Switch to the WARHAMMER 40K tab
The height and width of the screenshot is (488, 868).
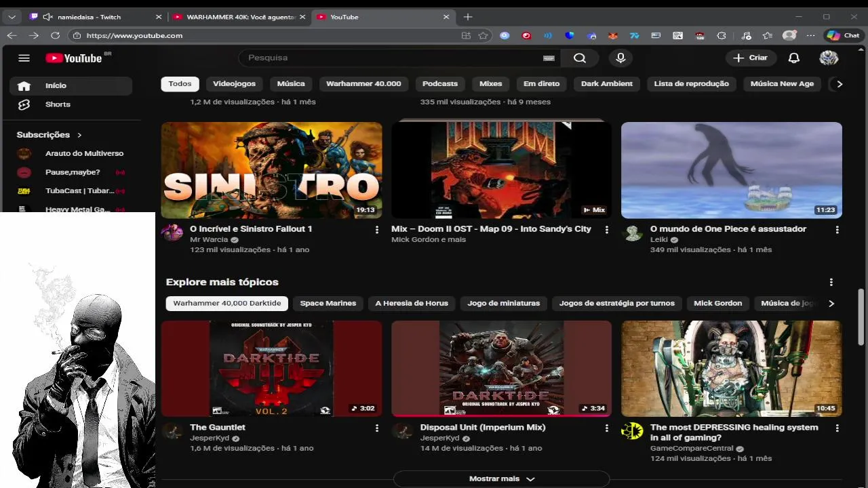click(x=239, y=17)
